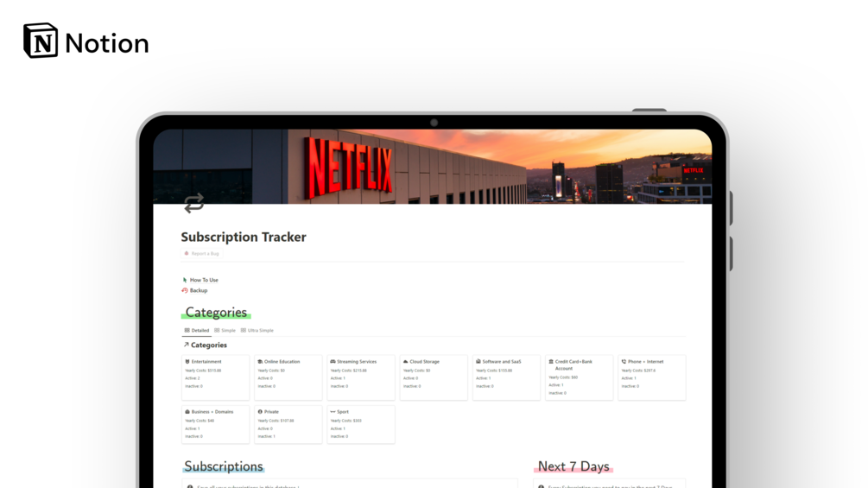The image size is (868, 488).
Task: Click the Netflix building cover image
Action: click(x=433, y=167)
